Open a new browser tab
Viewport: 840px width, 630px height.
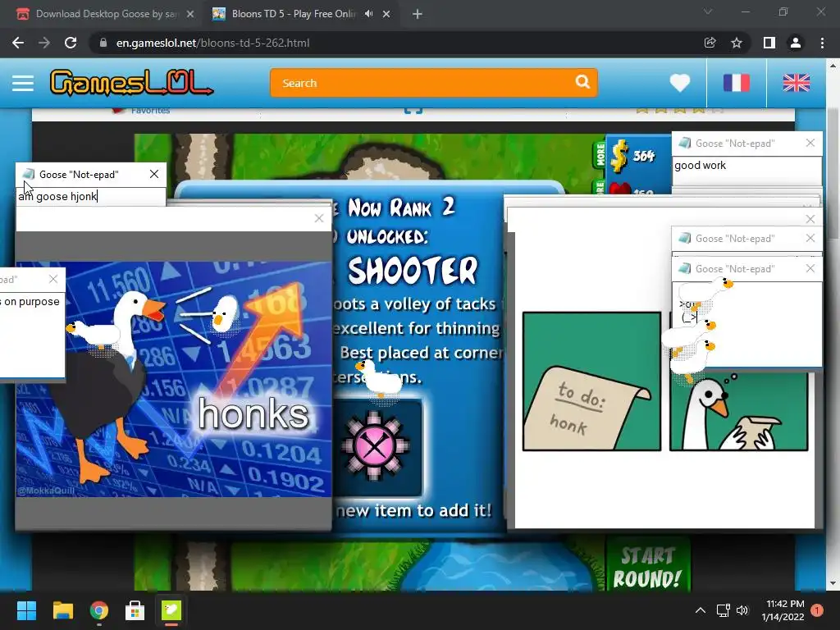click(418, 14)
